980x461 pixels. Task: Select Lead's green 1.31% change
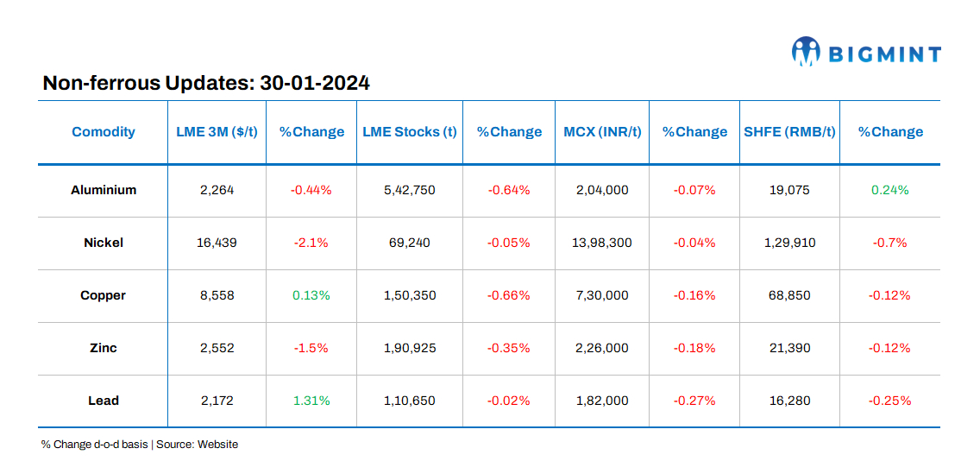click(x=311, y=401)
